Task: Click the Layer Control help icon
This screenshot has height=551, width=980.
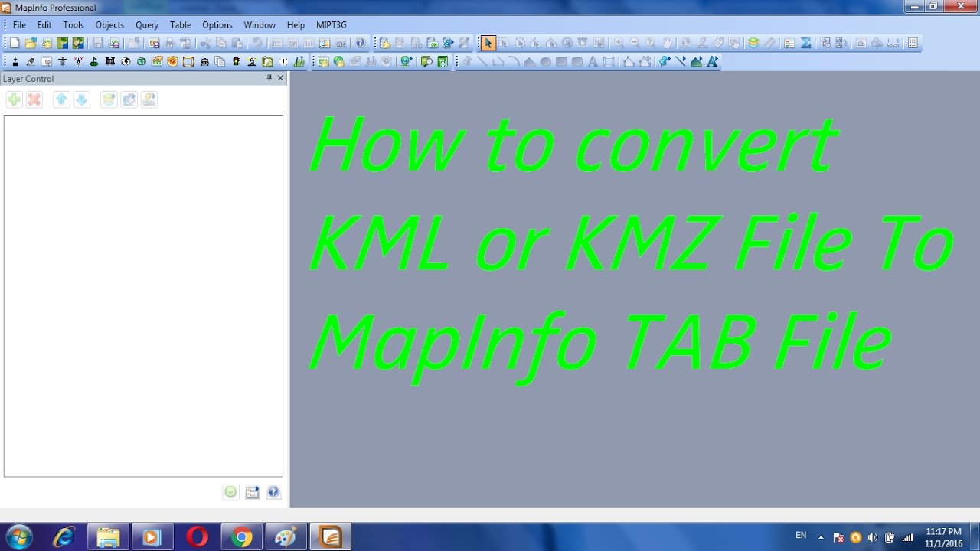Action: click(273, 492)
